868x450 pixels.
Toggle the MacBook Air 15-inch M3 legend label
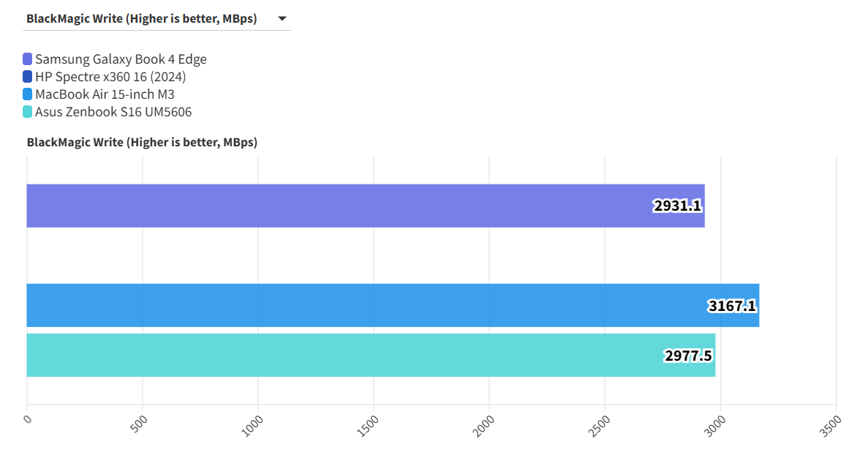[x=105, y=94]
